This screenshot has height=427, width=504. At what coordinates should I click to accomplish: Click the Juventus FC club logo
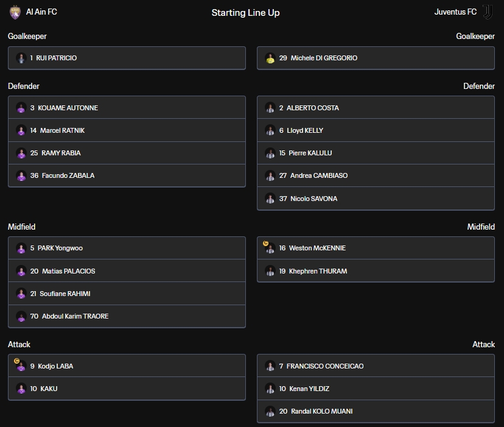pos(488,12)
